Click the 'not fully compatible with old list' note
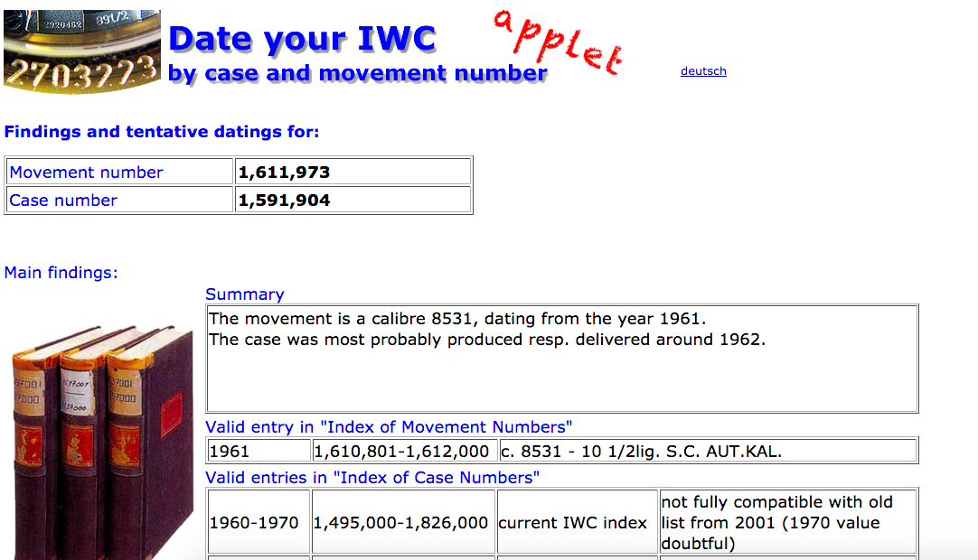The height and width of the screenshot is (560, 978). pyautogui.click(x=788, y=522)
